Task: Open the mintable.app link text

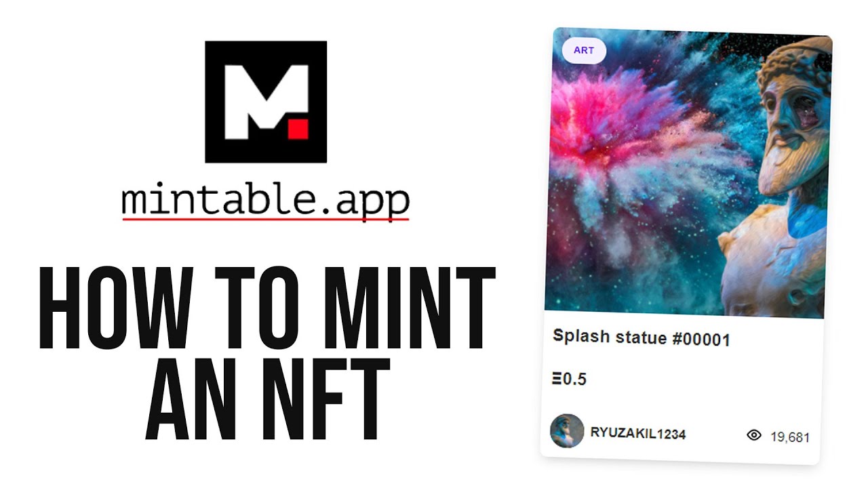Action: (266, 201)
